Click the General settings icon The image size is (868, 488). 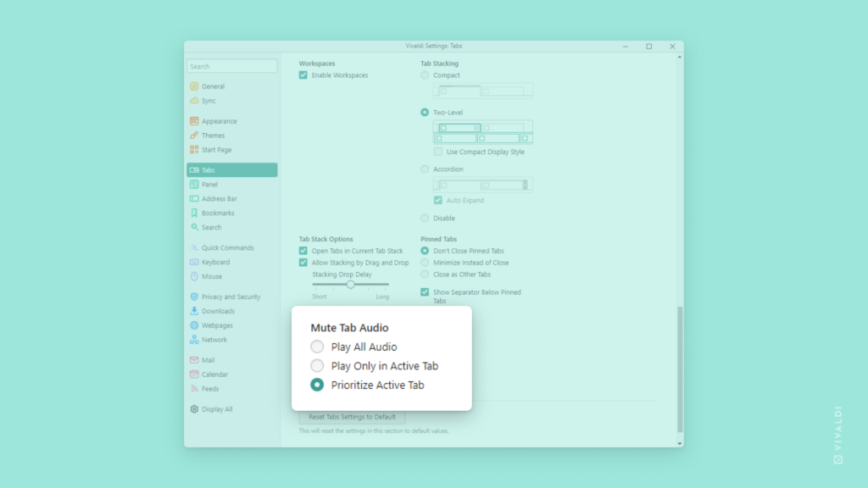[x=194, y=86]
